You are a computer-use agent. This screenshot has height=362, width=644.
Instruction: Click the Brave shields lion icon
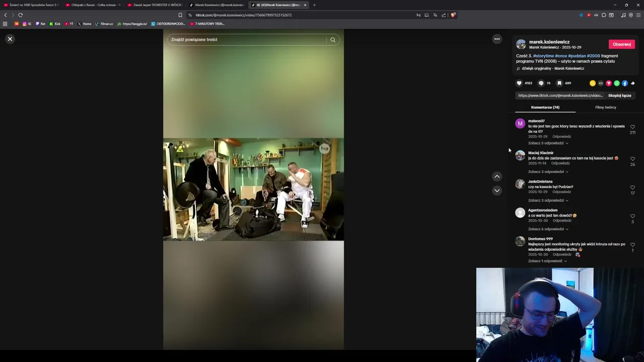coord(453,15)
